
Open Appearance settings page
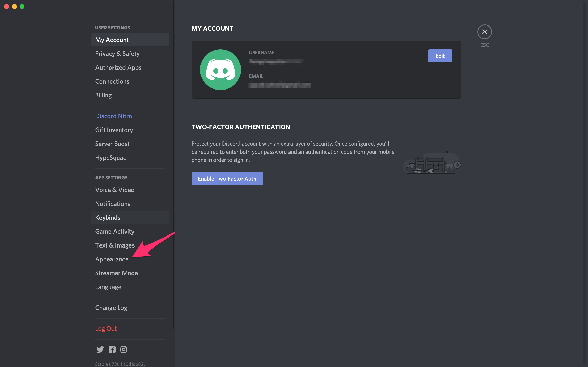click(111, 259)
